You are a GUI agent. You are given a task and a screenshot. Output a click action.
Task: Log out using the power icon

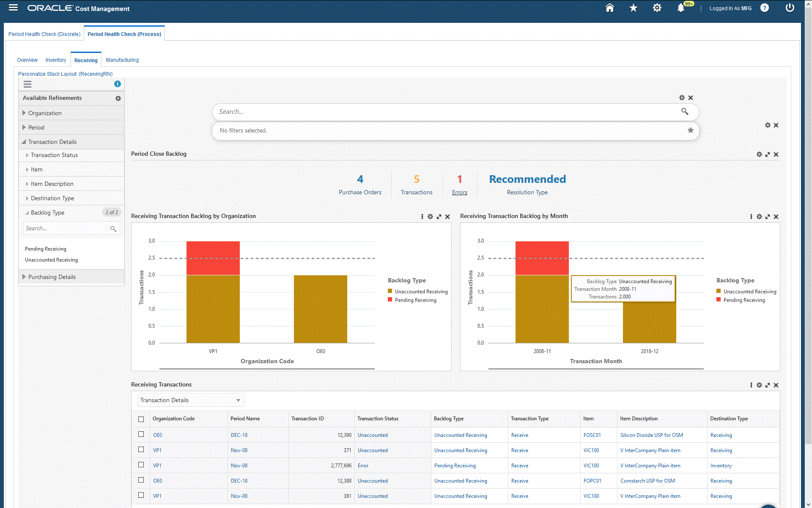[790, 8]
